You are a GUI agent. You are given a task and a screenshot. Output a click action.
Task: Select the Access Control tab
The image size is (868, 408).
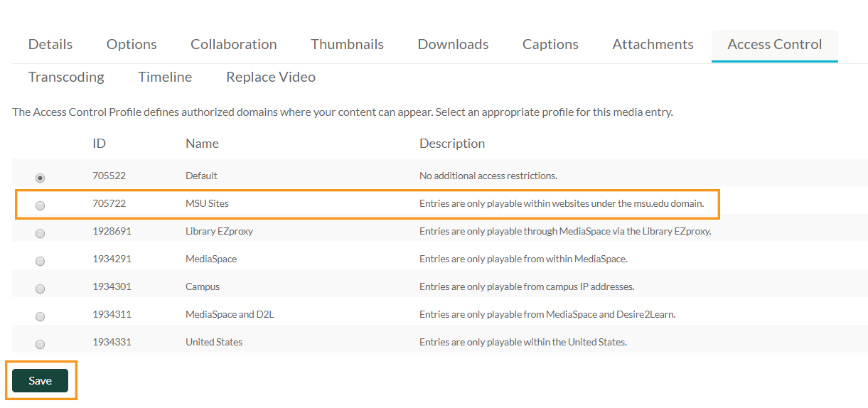coord(775,44)
